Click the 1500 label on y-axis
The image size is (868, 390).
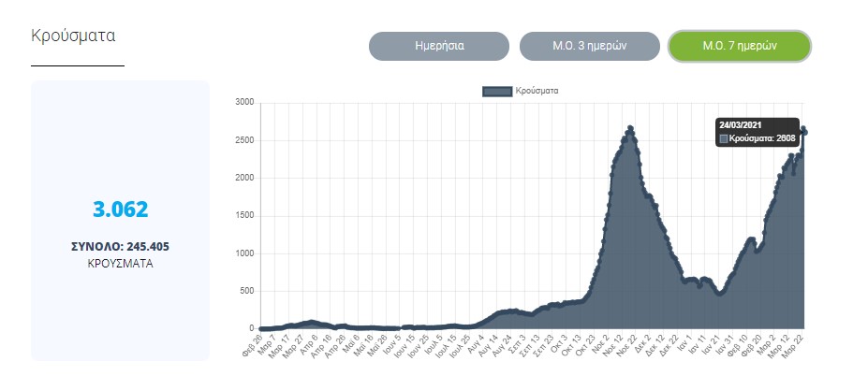[x=243, y=215]
